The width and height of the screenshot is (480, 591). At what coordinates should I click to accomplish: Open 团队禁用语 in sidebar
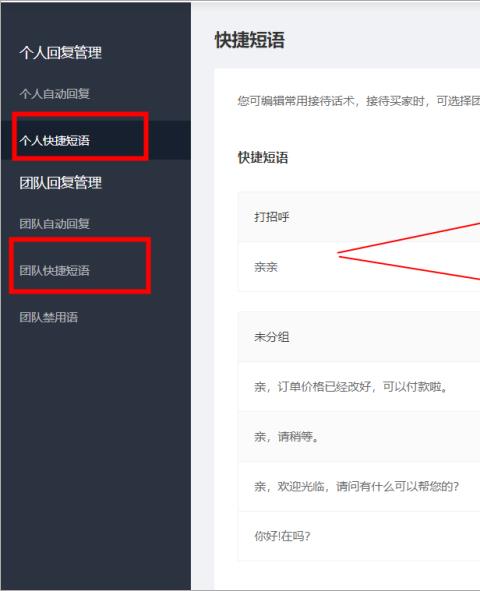point(49,317)
